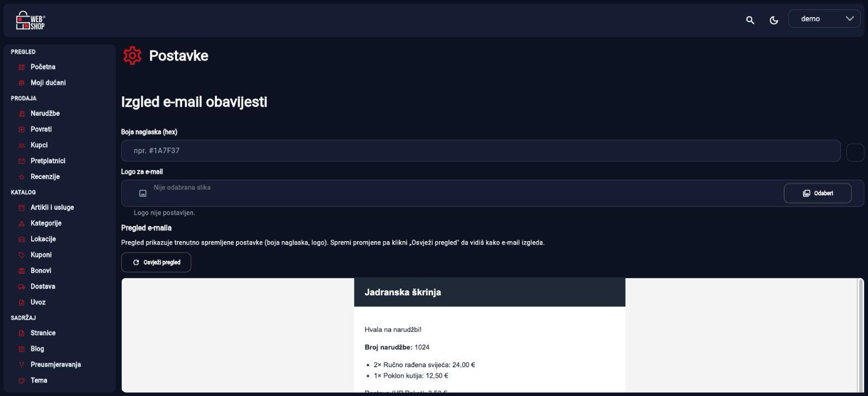Open Preusmjeravanja menu item

click(55, 364)
